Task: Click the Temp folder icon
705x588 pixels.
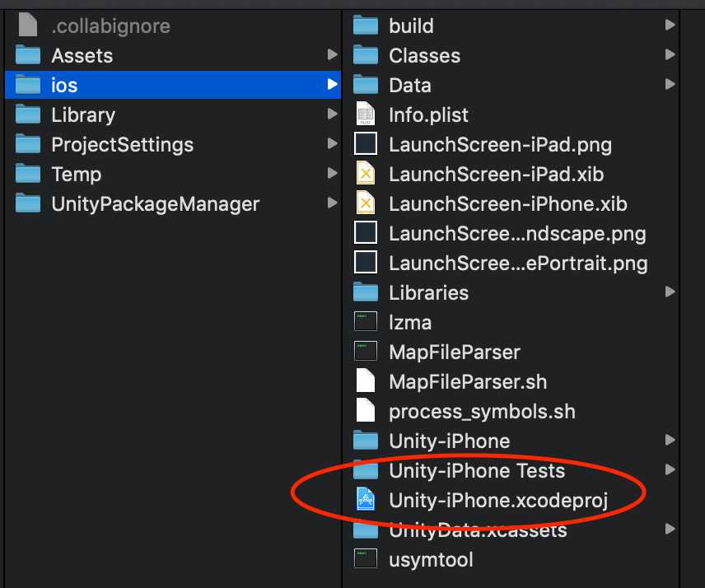Action: pyautogui.click(x=28, y=174)
